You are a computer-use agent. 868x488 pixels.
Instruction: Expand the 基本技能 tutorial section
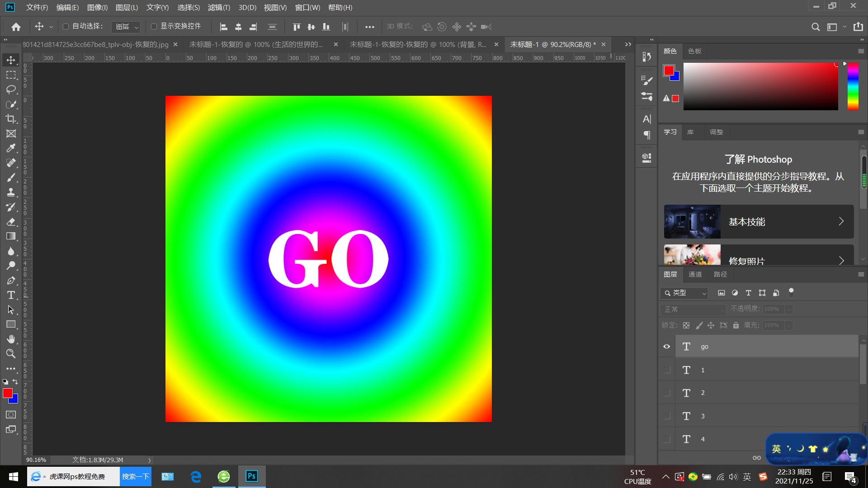(759, 222)
